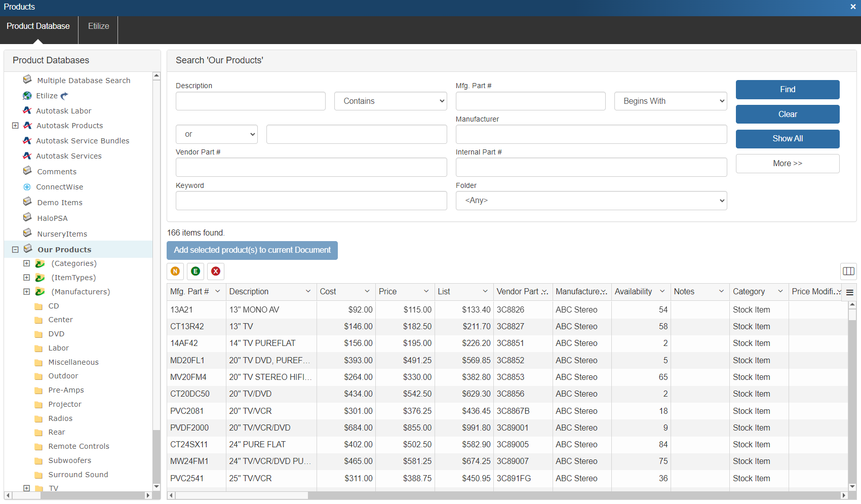Click the Show All button
Screen dimensions: 861x504
(787, 139)
